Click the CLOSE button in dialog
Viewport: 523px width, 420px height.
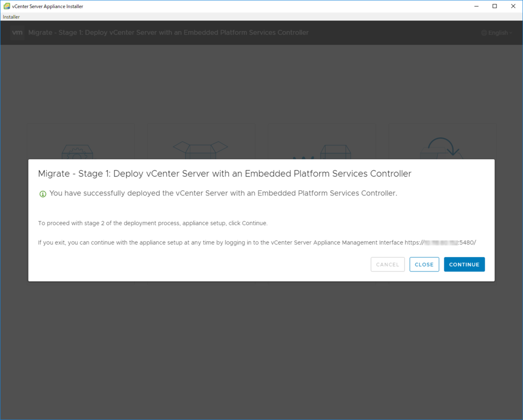click(x=424, y=264)
